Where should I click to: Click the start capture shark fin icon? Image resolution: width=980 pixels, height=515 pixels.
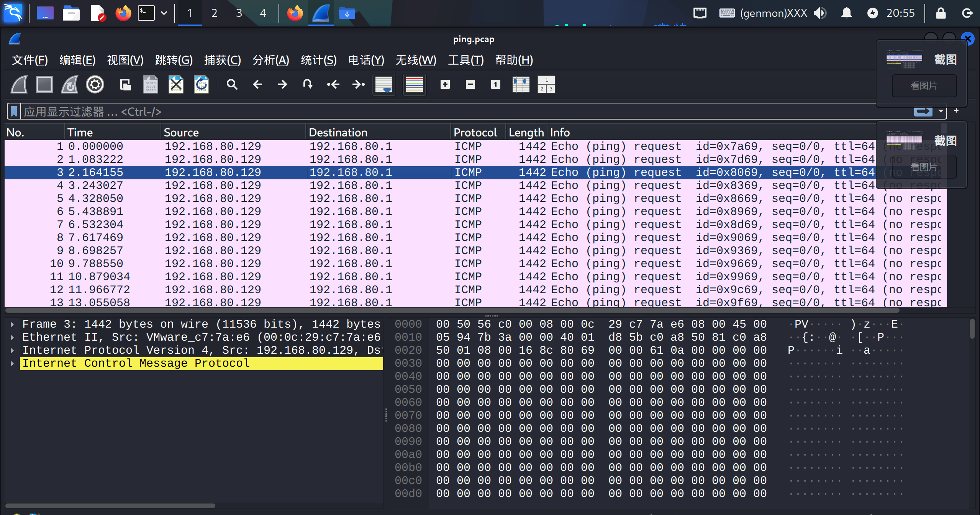click(x=19, y=84)
